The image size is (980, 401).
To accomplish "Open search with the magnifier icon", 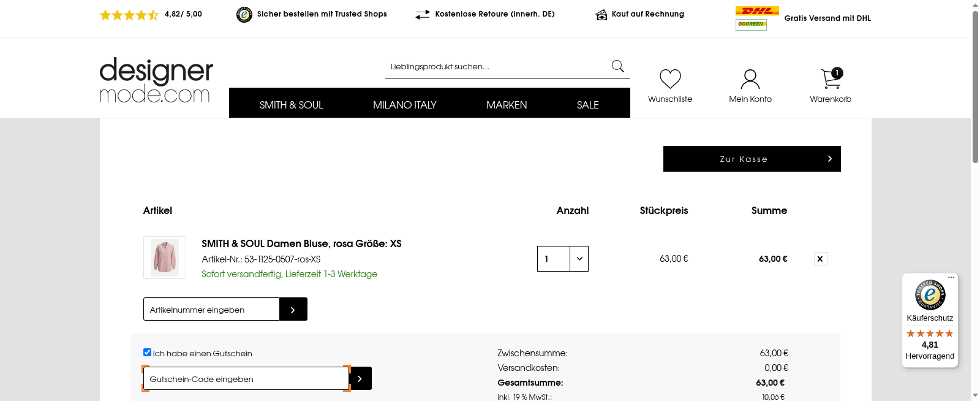I will [x=617, y=66].
